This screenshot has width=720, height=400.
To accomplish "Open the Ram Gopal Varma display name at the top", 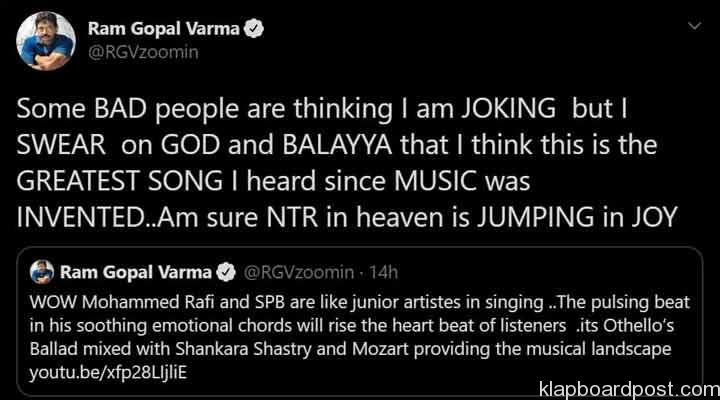I will (164, 30).
